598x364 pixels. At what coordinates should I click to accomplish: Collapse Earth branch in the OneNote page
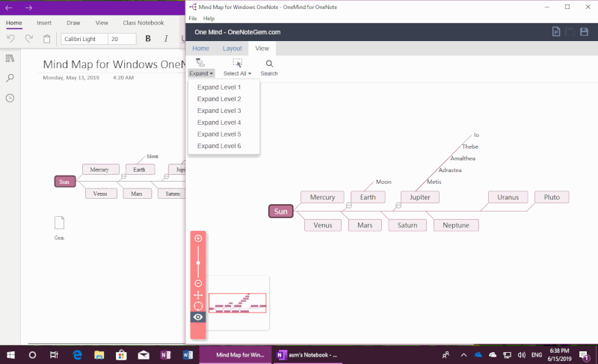pos(123,176)
